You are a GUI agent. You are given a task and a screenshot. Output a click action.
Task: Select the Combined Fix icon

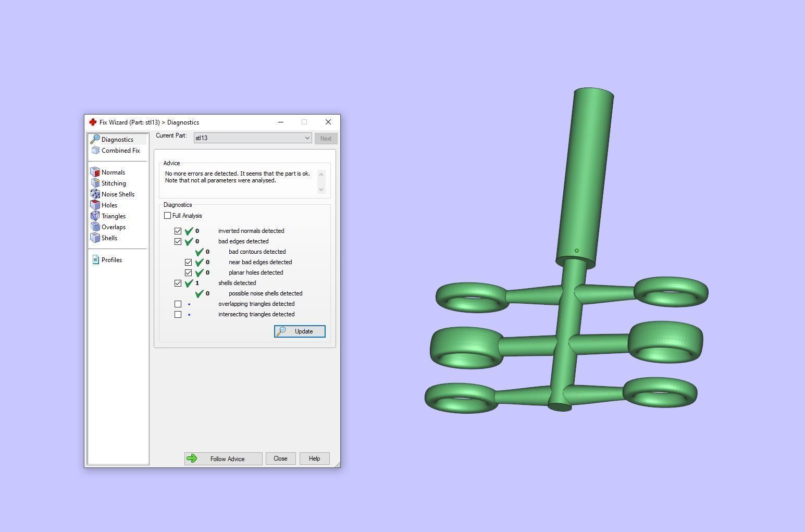95,150
